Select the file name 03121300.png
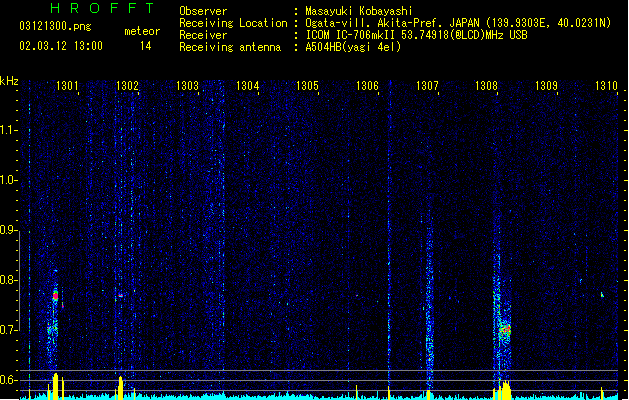 55,26
